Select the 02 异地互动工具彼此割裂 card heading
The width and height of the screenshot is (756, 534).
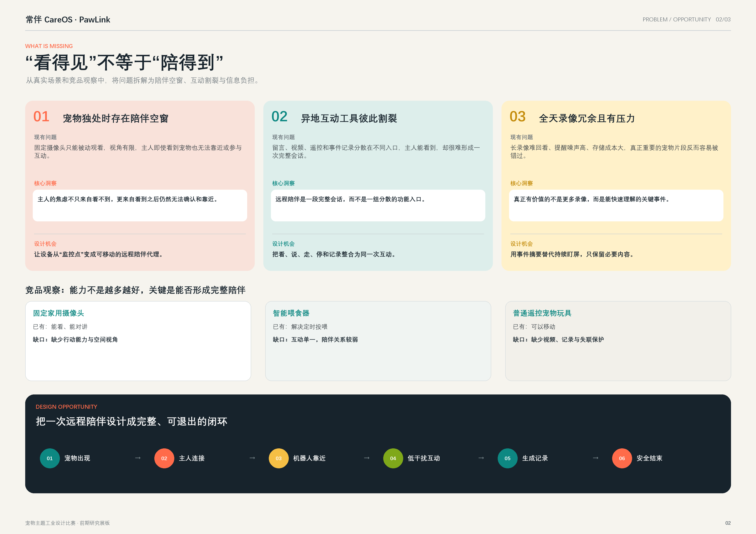pyautogui.click(x=334, y=117)
